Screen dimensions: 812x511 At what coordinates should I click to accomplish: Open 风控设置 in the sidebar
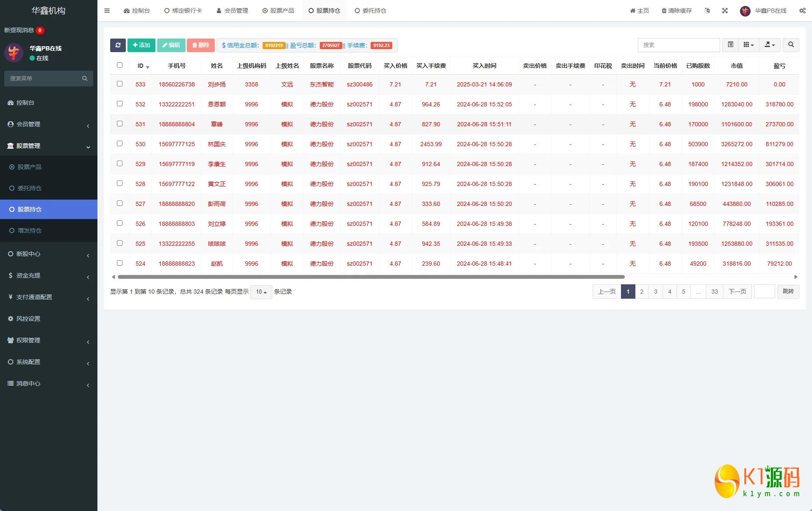tap(49, 319)
